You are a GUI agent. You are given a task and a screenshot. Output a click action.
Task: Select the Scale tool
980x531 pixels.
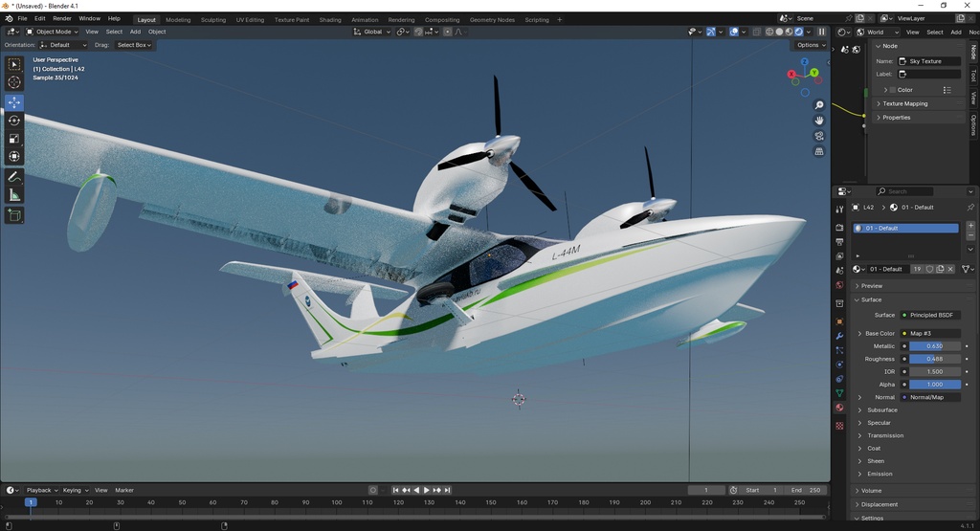pyautogui.click(x=14, y=139)
